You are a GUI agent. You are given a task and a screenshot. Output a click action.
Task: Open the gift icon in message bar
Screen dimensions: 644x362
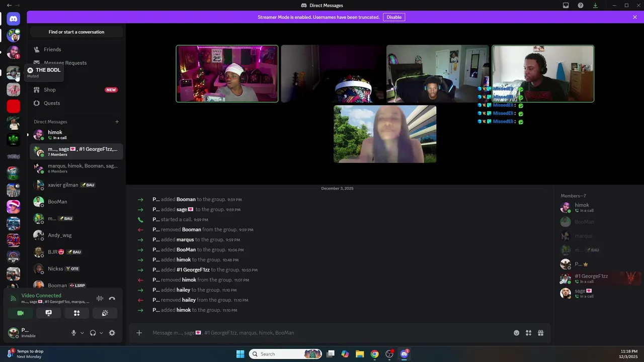[540, 333]
